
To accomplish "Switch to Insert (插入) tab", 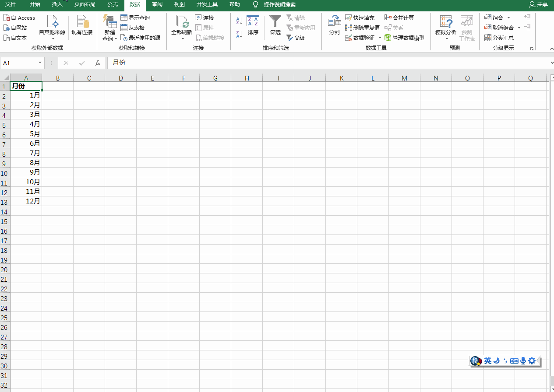I will [57, 4].
